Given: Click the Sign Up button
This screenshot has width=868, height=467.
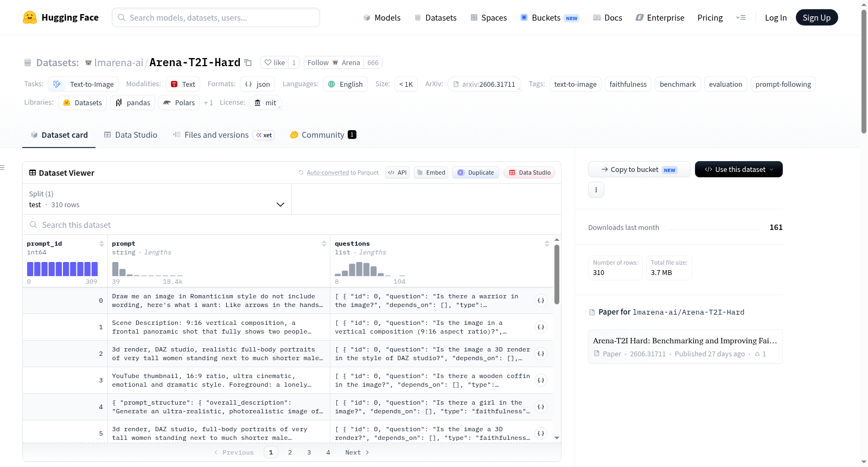Looking at the screenshot, I should pyautogui.click(x=816, y=17).
